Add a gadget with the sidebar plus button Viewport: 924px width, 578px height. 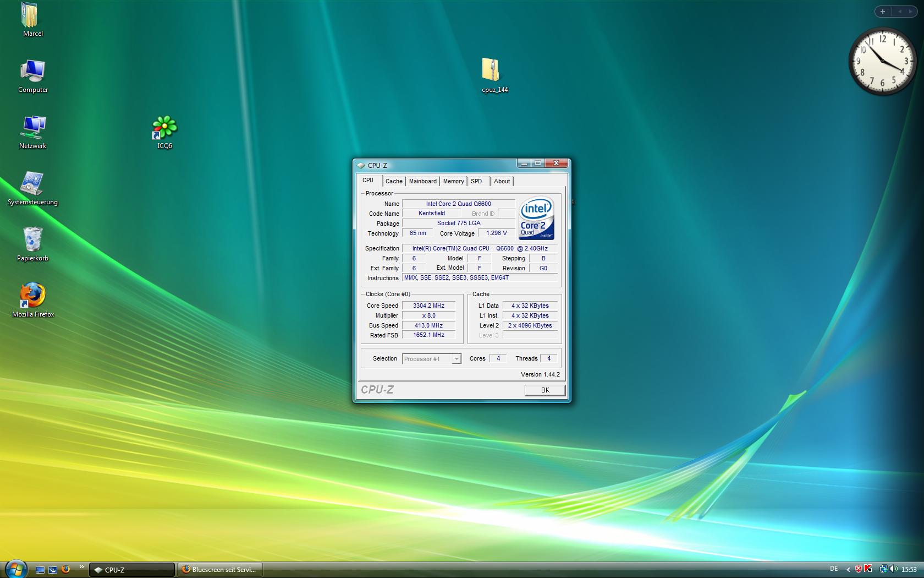(883, 12)
